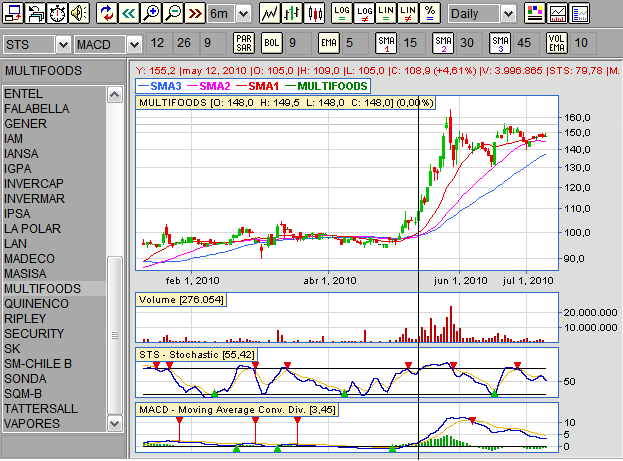Select VAPORES in the stock list

tap(54, 424)
